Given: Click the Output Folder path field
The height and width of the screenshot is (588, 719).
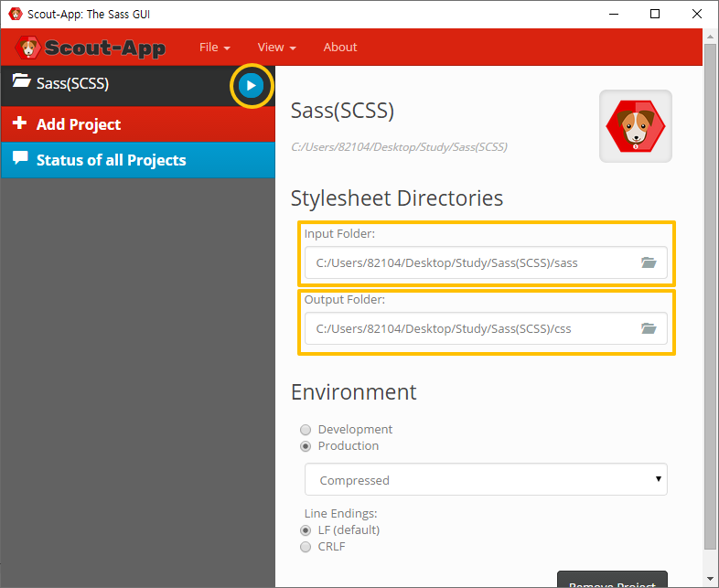Looking at the screenshot, I should coord(486,328).
